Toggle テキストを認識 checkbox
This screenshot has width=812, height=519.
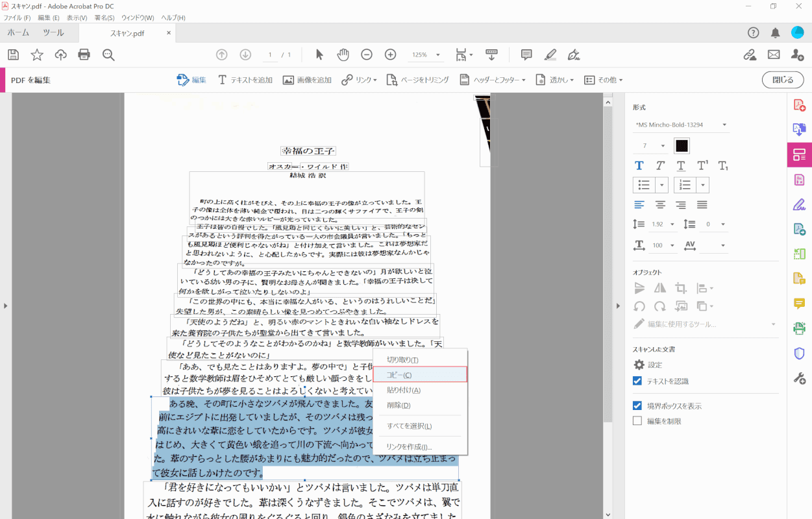tap(637, 381)
